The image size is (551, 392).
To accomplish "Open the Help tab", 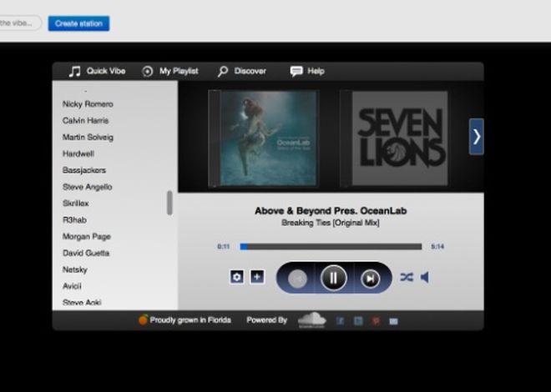I will 307,71.
